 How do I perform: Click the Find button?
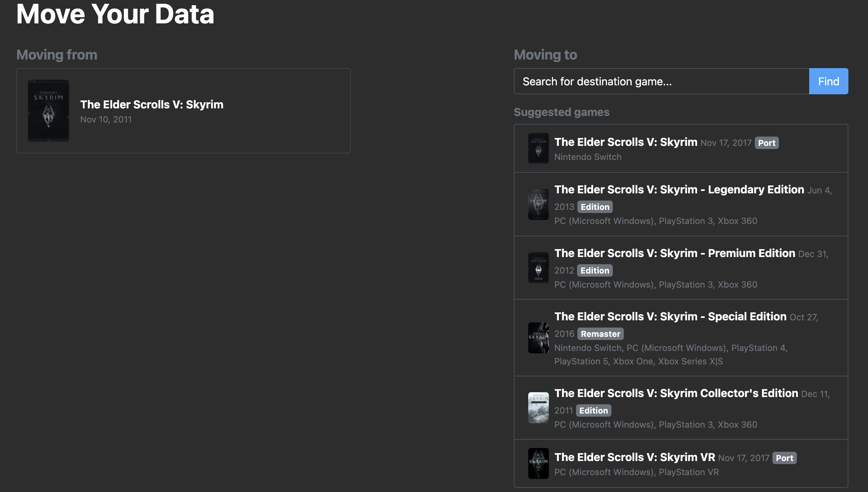tap(828, 81)
